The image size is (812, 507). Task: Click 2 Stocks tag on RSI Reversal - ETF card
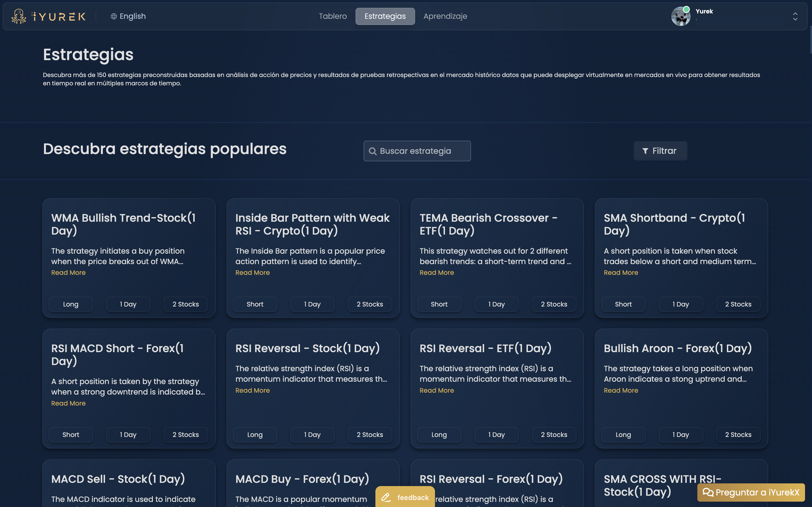point(554,435)
